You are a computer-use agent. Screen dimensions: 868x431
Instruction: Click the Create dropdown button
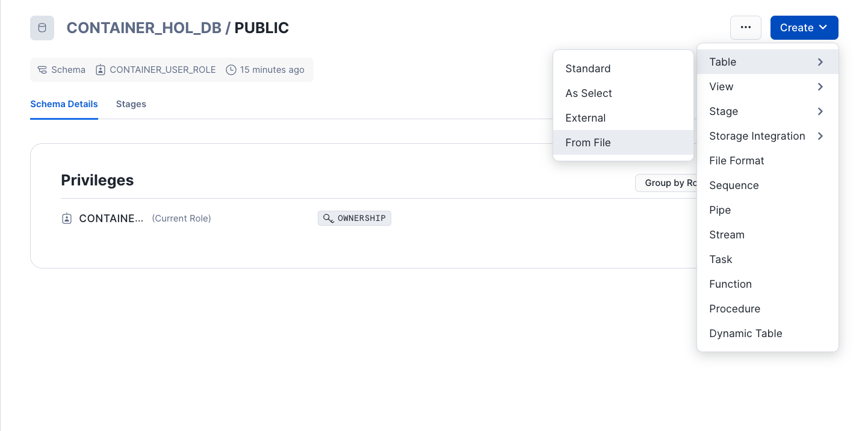point(804,28)
